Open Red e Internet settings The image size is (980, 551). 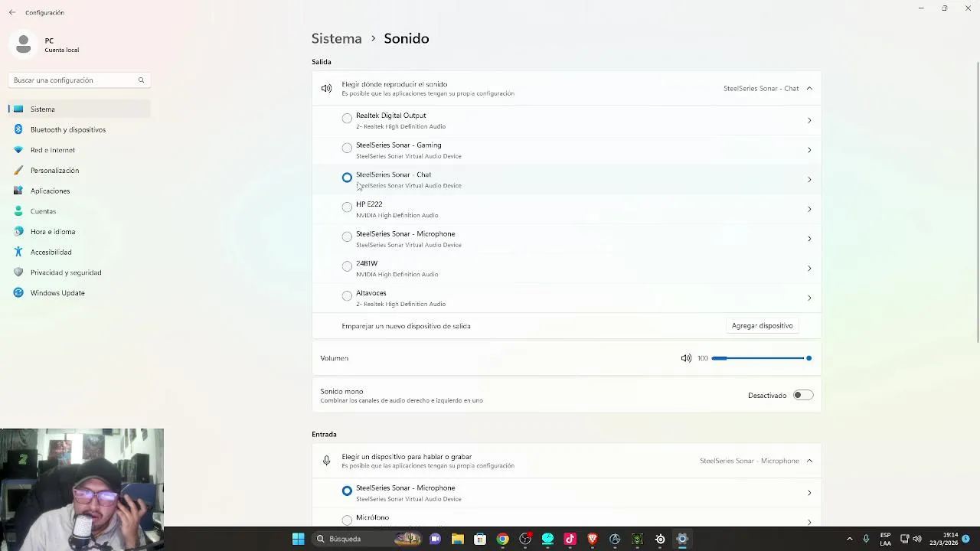click(x=80, y=150)
